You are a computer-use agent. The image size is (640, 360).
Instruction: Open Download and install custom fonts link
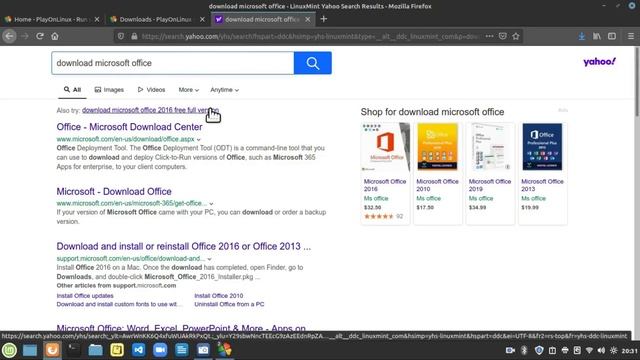(119, 304)
